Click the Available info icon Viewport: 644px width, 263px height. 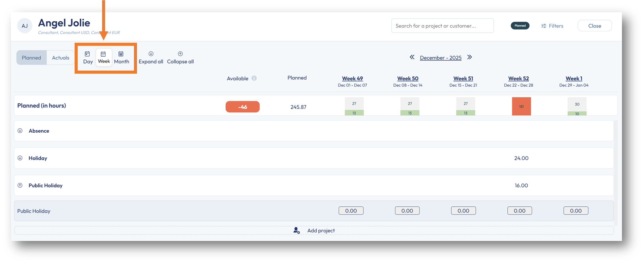(254, 78)
